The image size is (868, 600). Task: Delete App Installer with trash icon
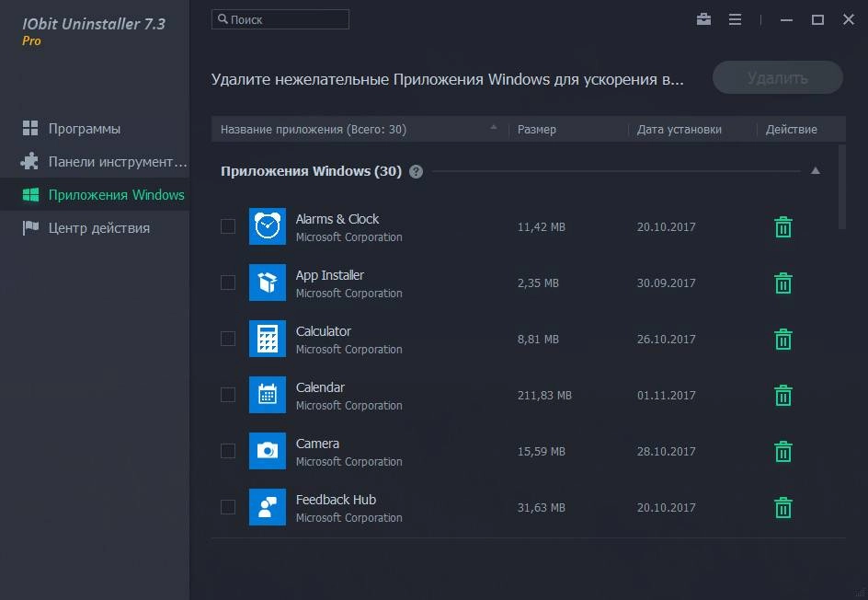pyautogui.click(x=782, y=283)
